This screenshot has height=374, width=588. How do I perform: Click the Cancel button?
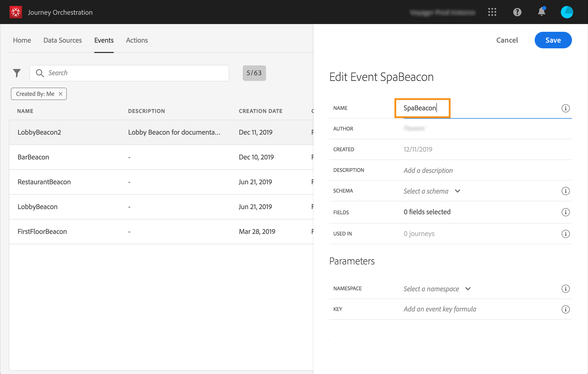[x=507, y=40]
